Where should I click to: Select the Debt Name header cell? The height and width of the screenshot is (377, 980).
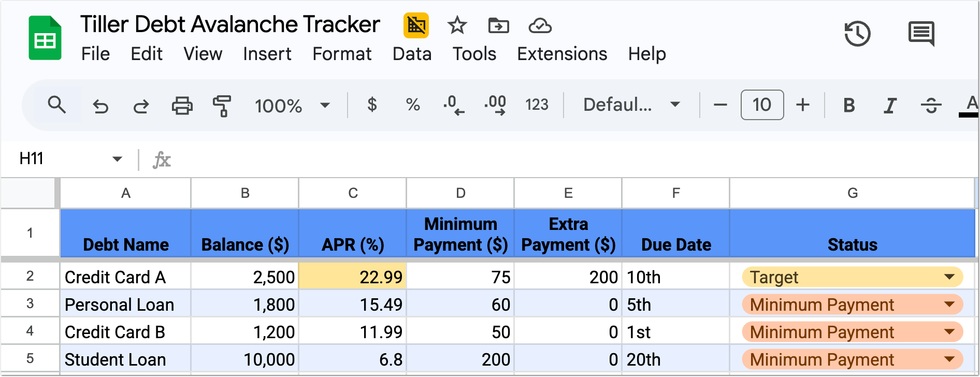126,233
